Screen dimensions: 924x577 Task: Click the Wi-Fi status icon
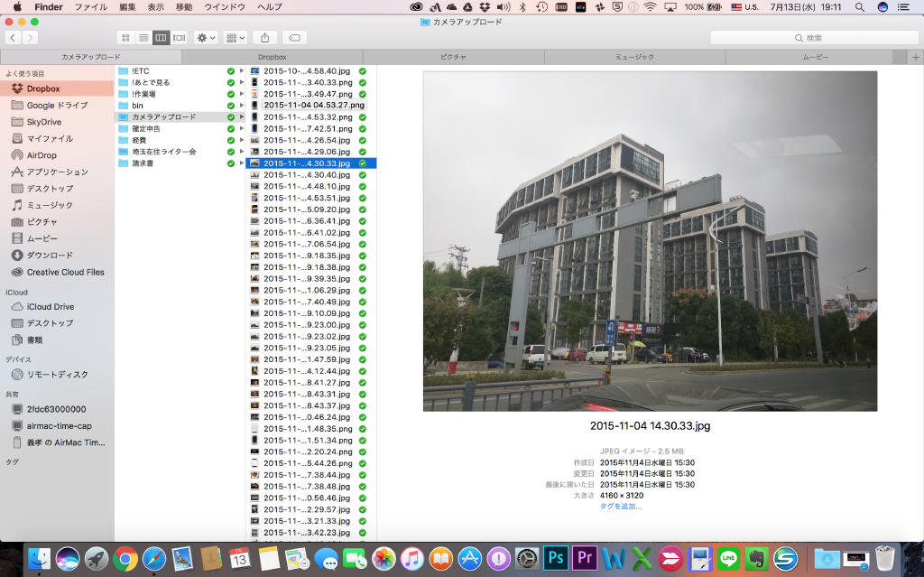point(651,7)
